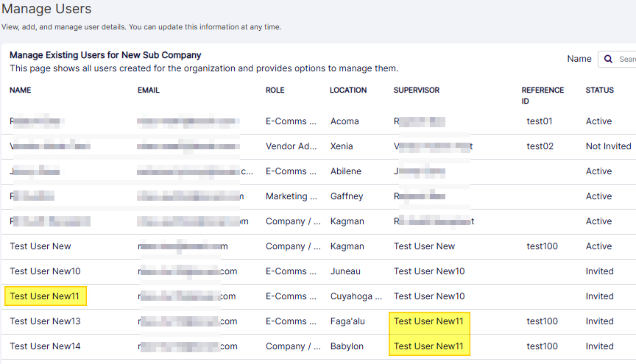Screen dimensions: 636x364
Task: Click the Babylon location cell
Action: [347, 346]
